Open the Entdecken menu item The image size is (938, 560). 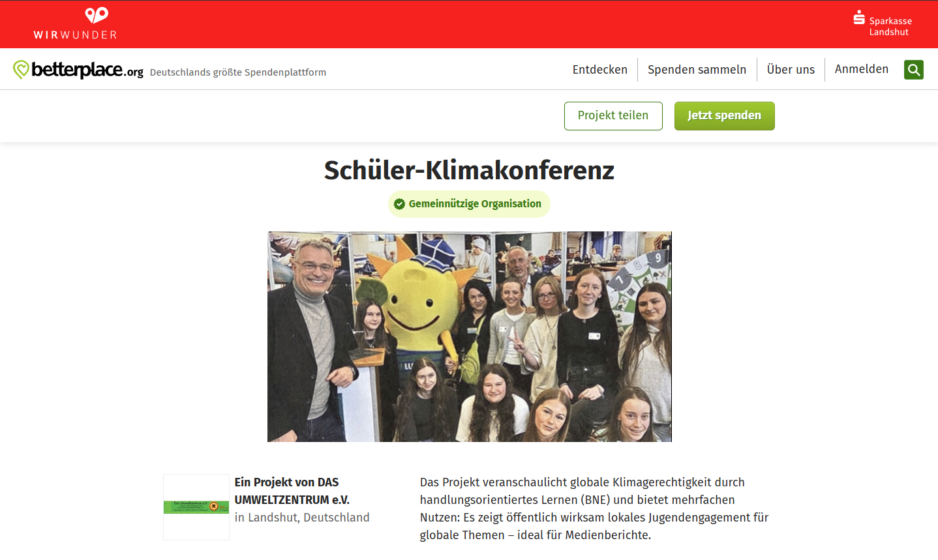click(599, 70)
